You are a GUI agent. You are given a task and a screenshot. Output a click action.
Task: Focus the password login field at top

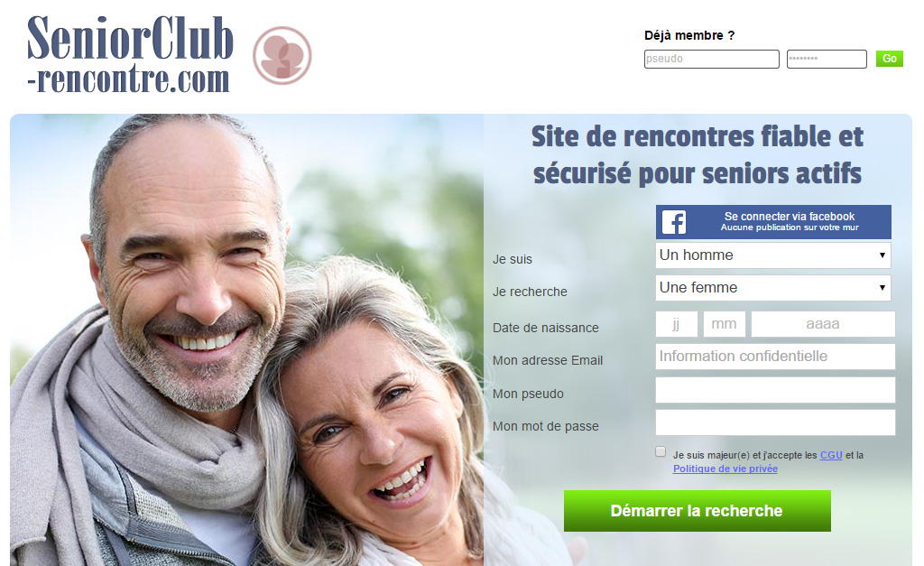[x=827, y=59]
